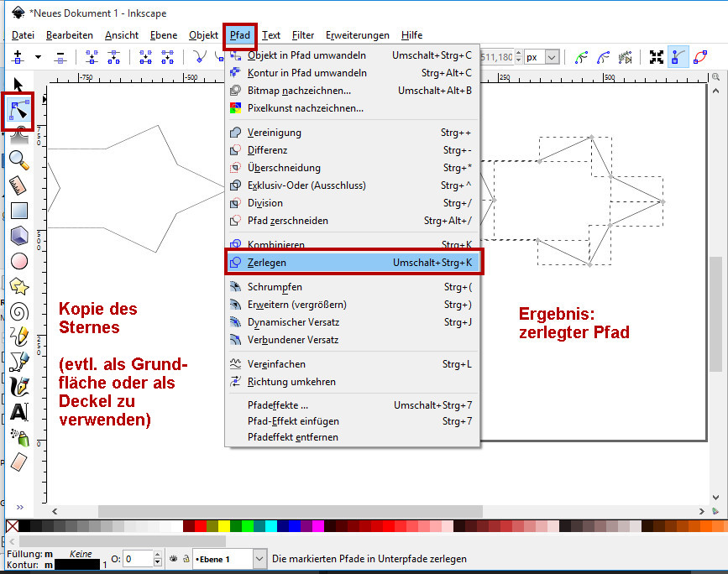
Task: Pick the red palette swatch
Action: click(201, 525)
